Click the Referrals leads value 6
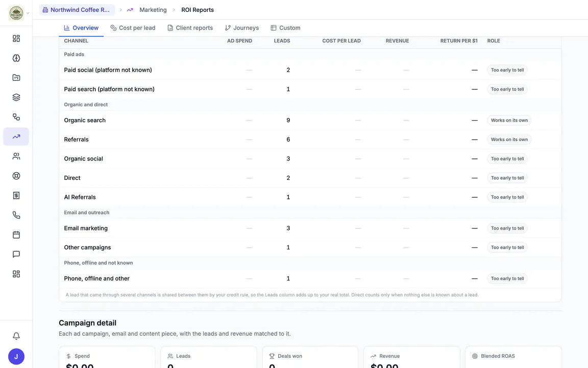The image size is (588, 368). coord(288,140)
